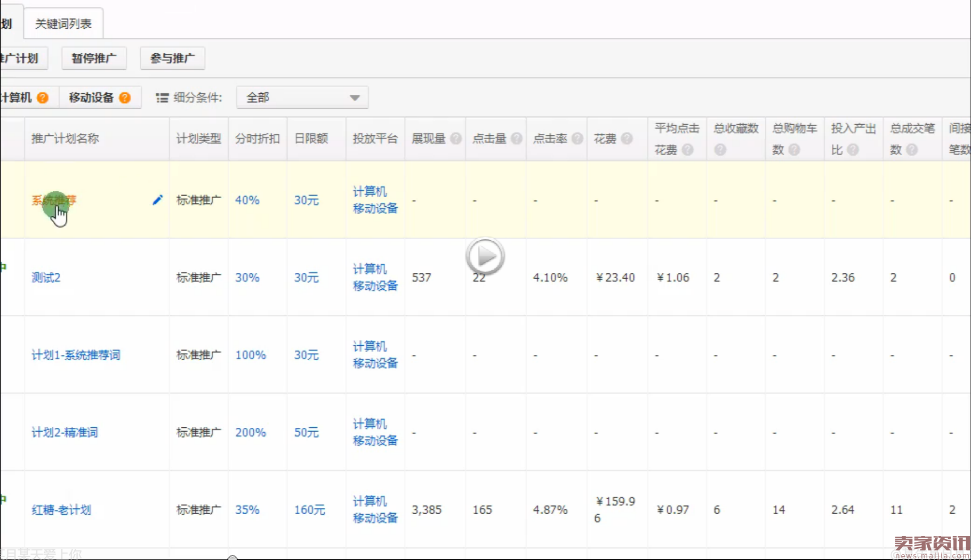Open the 红糖-老计划 campaign
This screenshot has width=971, height=560.
click(x=61, y=510)
